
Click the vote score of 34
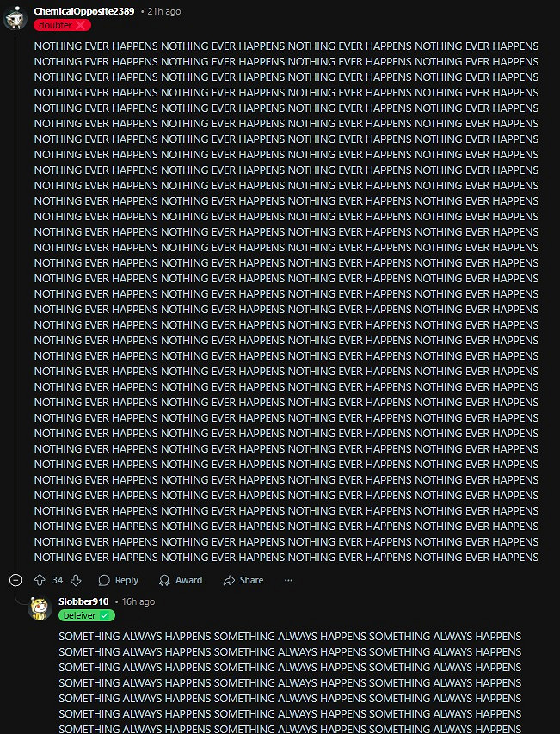[x=58, y=581]
